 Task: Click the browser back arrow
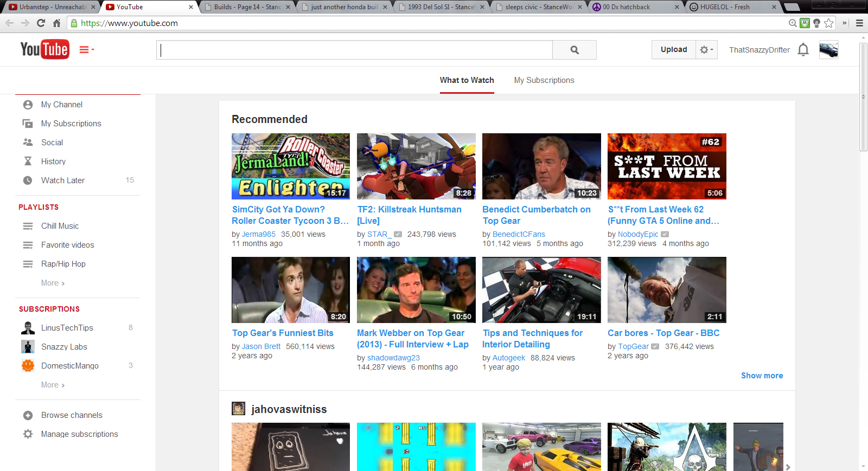[9, 23]
